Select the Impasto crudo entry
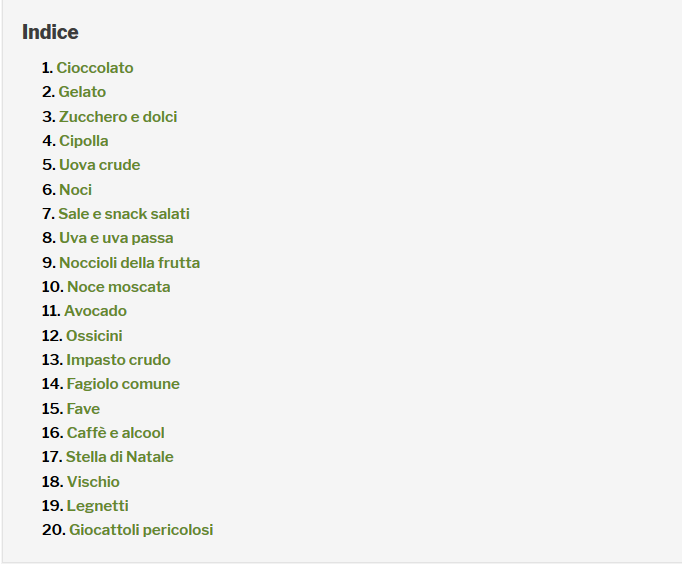 click(x=118, y=360)
